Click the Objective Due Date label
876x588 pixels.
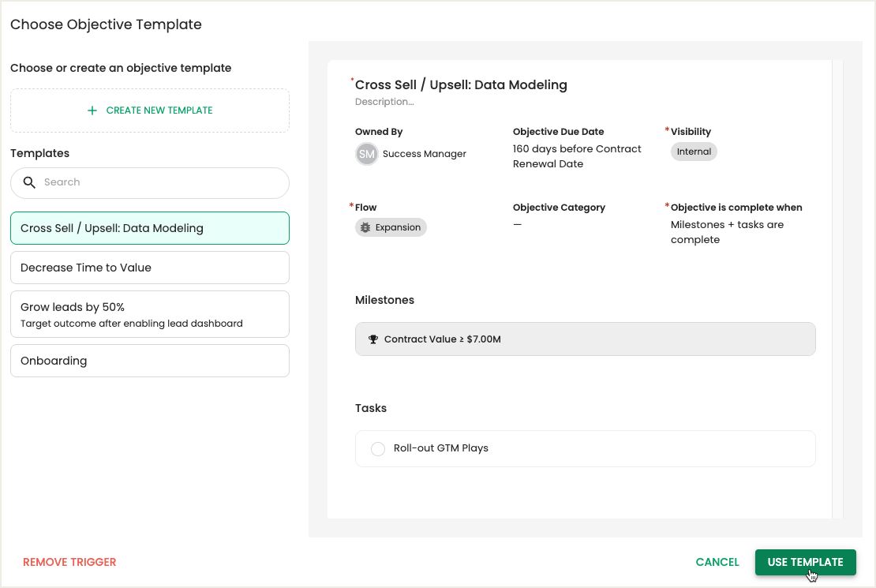[x=558, y=132]
